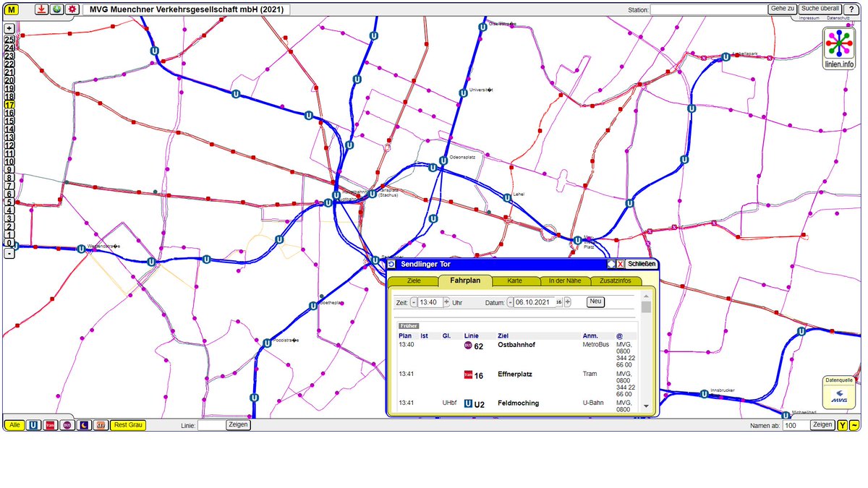The image size is (868, 488).
Task: Zoom out with the minus map button
Action: coord(9,253)
